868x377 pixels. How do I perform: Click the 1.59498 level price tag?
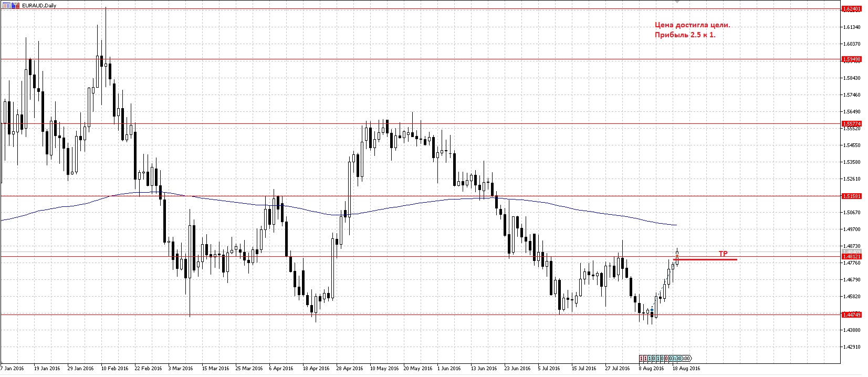(x=851, y=59)
